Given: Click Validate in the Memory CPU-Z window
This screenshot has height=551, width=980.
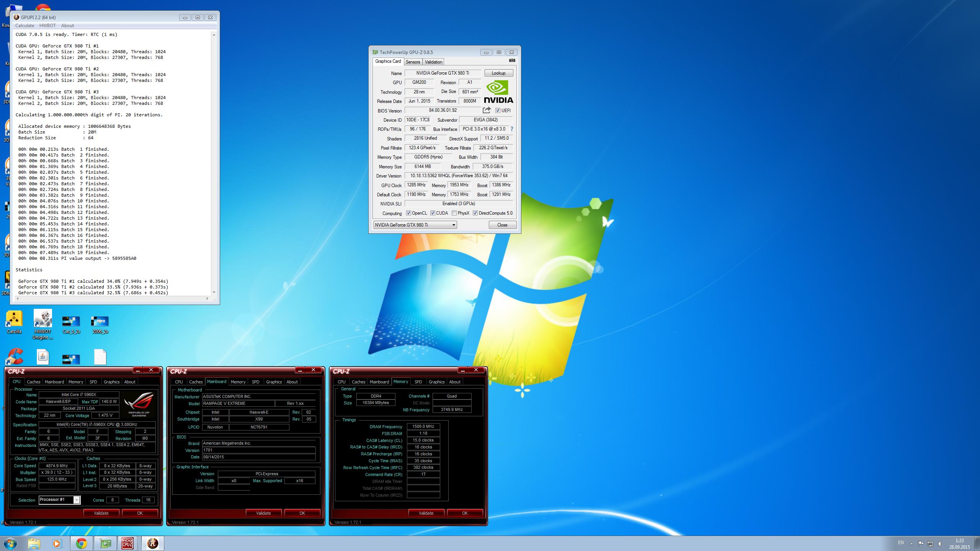Looking at the screenshot, I should click(x=426, y=513).
